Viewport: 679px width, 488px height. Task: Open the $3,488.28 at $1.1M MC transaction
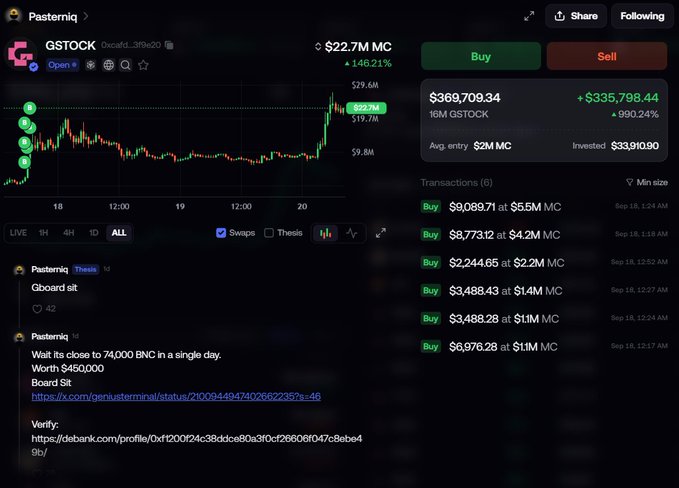(544, 319)
